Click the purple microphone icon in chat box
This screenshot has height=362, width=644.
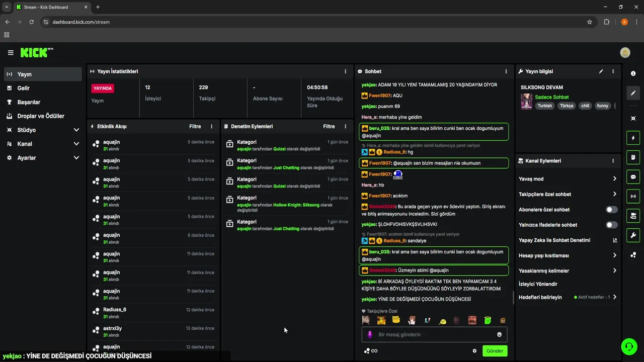[370, 334]
